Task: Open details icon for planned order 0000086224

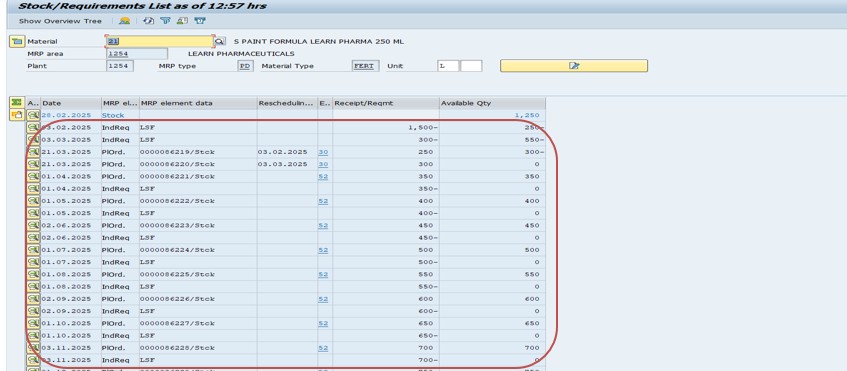Action: (x=33, y=249)
